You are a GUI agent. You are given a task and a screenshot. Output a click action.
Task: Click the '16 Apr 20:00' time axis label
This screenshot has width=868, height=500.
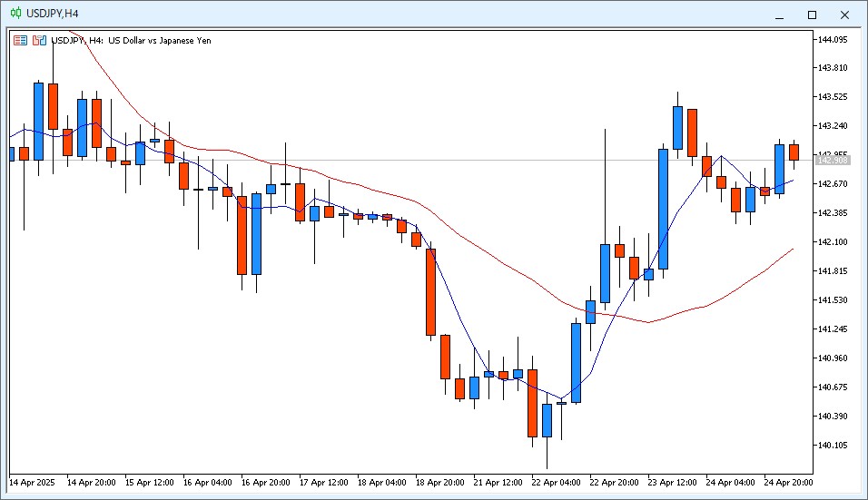pyautogui.click(x=266, y=482)
